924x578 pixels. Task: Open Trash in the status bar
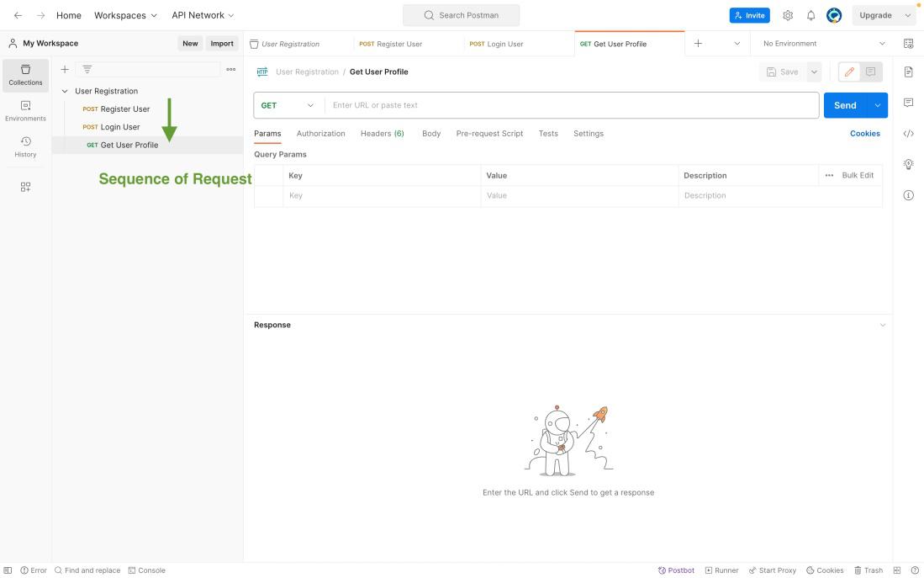coord(868,570)
